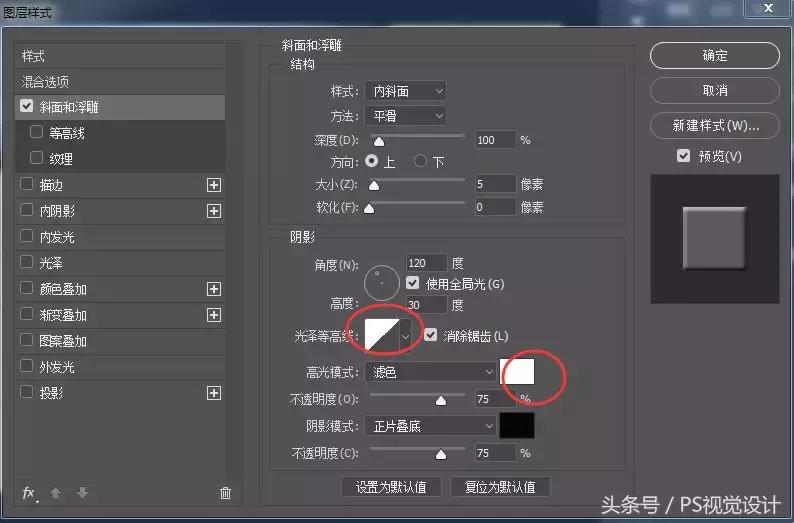Click the plus icon beside 投影

pos(214,393)
